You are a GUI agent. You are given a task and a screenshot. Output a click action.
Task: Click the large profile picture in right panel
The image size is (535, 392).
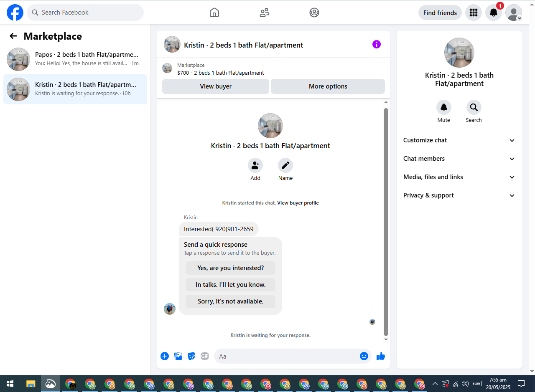(x=459, y=53)
